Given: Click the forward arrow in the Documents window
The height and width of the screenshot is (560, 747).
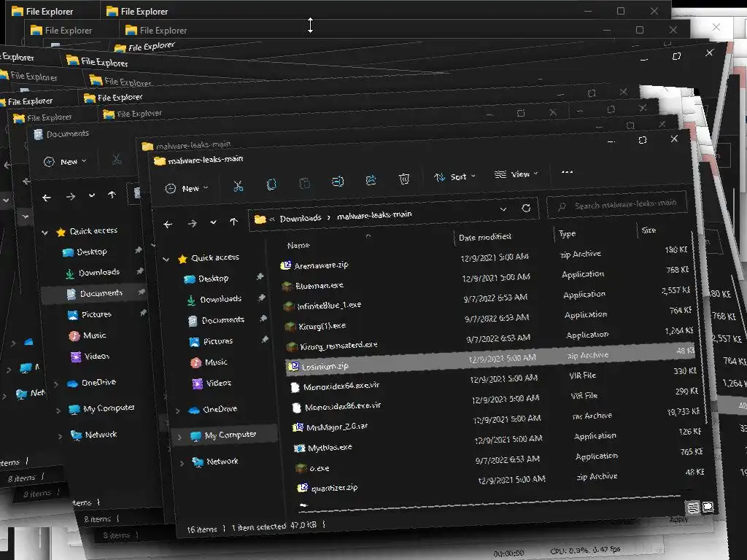Looking at the screenshot, I should (71, 196).
